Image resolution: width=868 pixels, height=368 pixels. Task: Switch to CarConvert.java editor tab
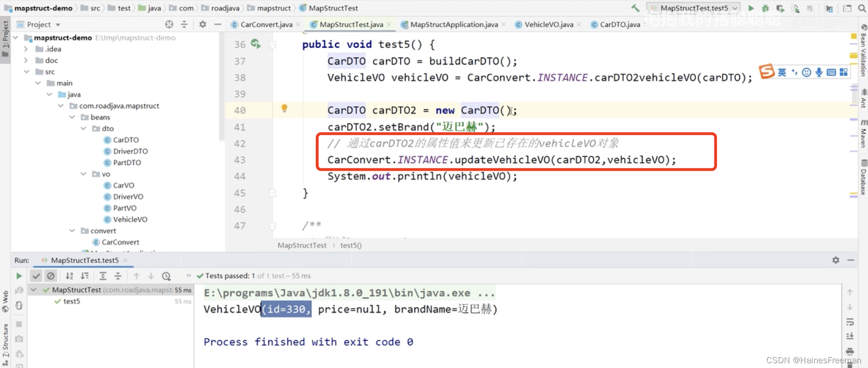(266, 24)
